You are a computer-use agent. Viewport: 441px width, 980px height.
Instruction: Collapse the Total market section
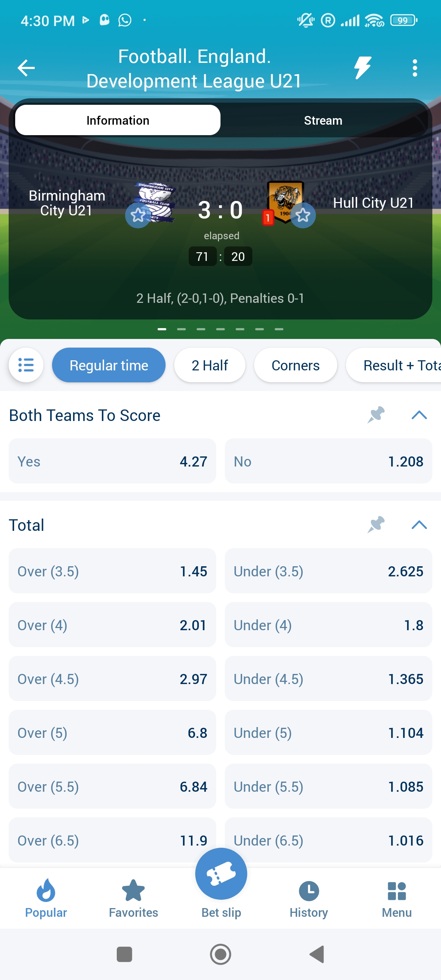pos(419,525)
